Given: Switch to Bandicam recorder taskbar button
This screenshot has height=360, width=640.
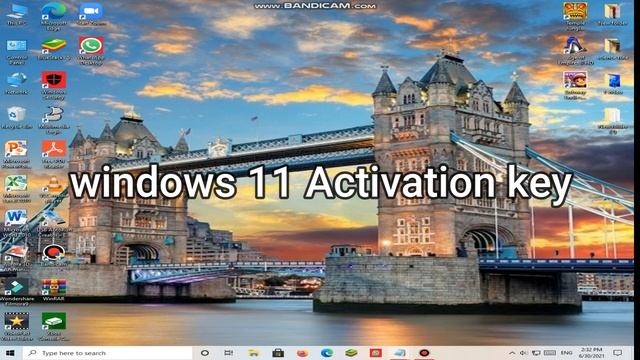Looking at the screenshot, I should point(424,353).
